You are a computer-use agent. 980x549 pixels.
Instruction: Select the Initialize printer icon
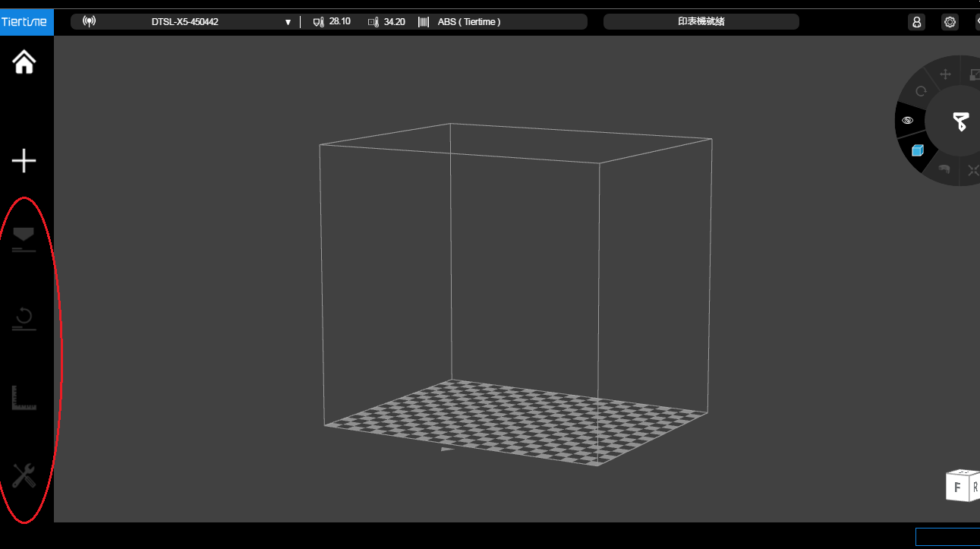[24, 319]
